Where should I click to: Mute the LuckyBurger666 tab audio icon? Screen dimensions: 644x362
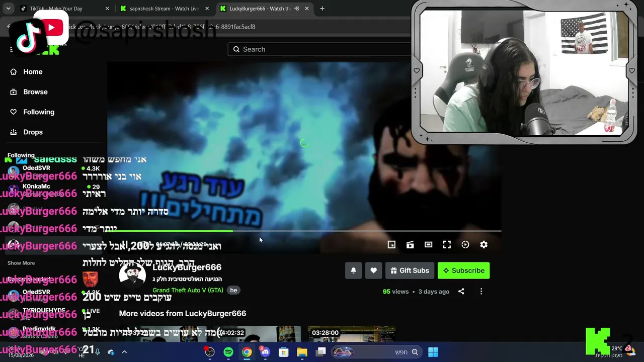coord(297,9)
